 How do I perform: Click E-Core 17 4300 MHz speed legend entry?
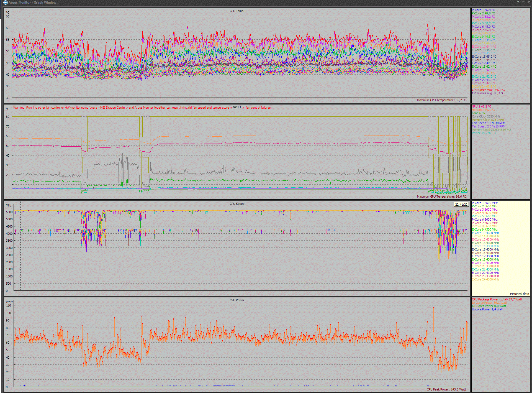(x=485, y=256)
